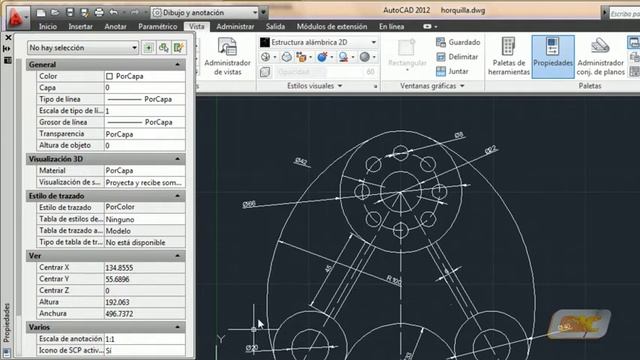Open the No hay selección dropdown

coord(83,48)
